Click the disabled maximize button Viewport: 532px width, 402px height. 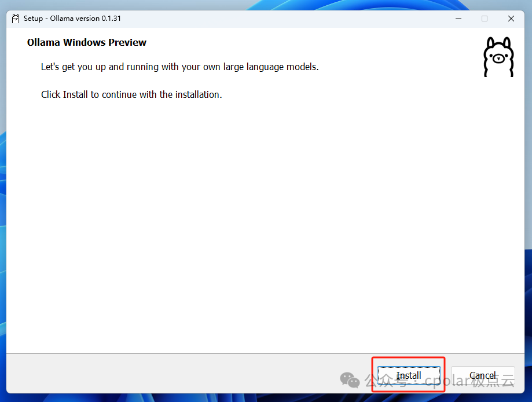[485, 19]
